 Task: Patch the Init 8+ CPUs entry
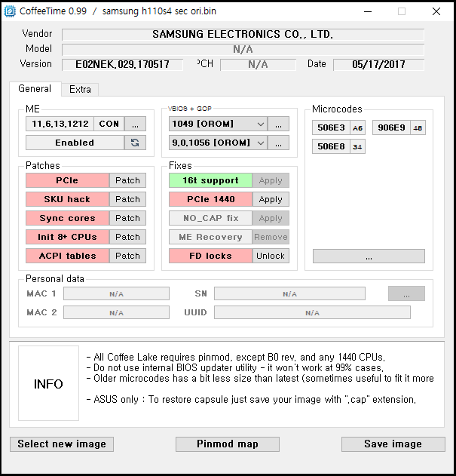127,237
